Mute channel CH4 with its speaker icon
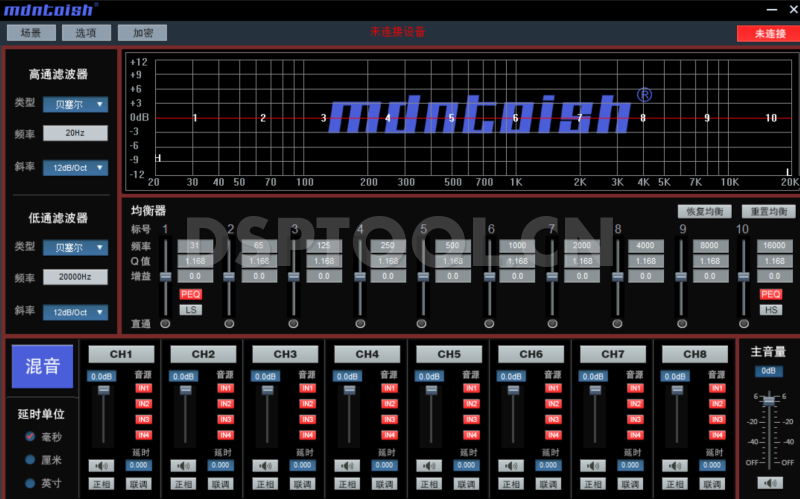This screenshot has width=800, height=499. (347, 465)
